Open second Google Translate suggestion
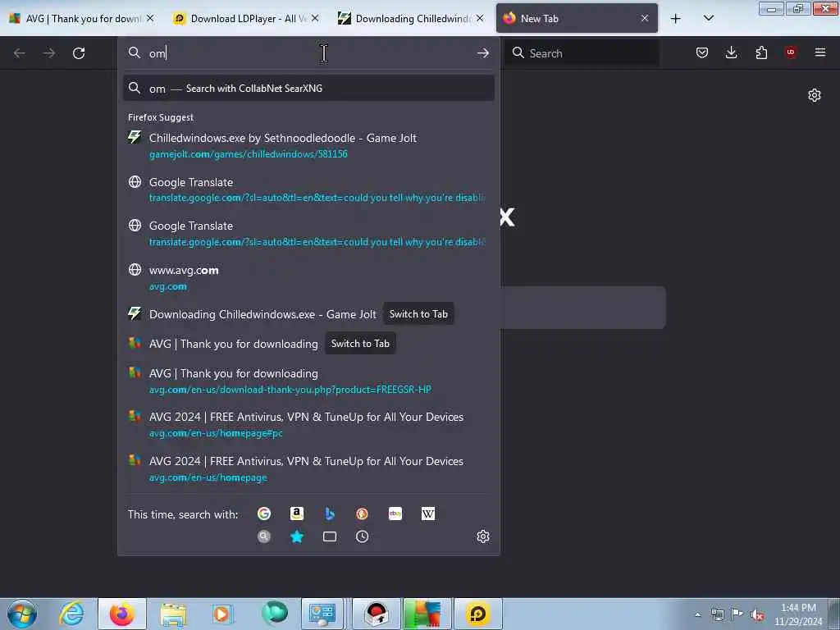This screenshot has width=840, height=630. tap(308, 234)
